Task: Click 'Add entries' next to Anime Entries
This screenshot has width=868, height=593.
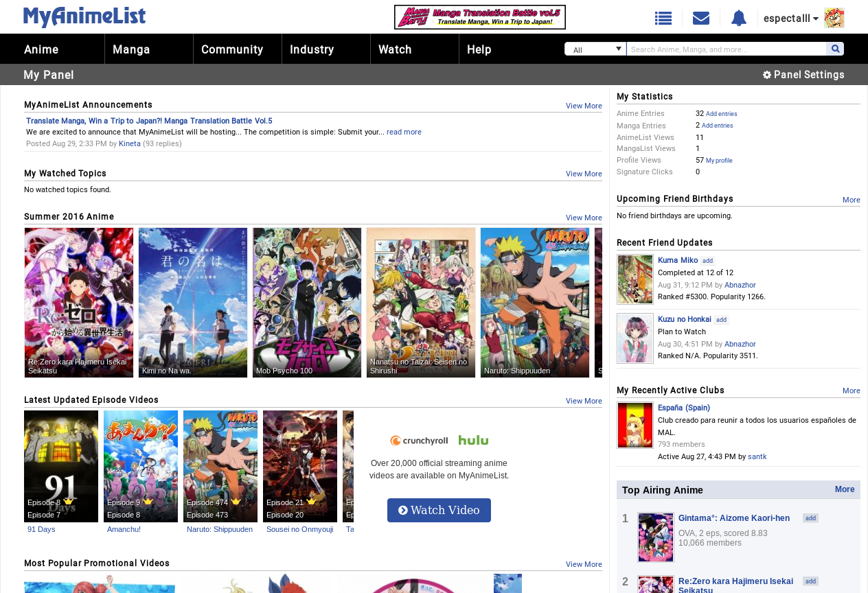Action: click(722, 114)
